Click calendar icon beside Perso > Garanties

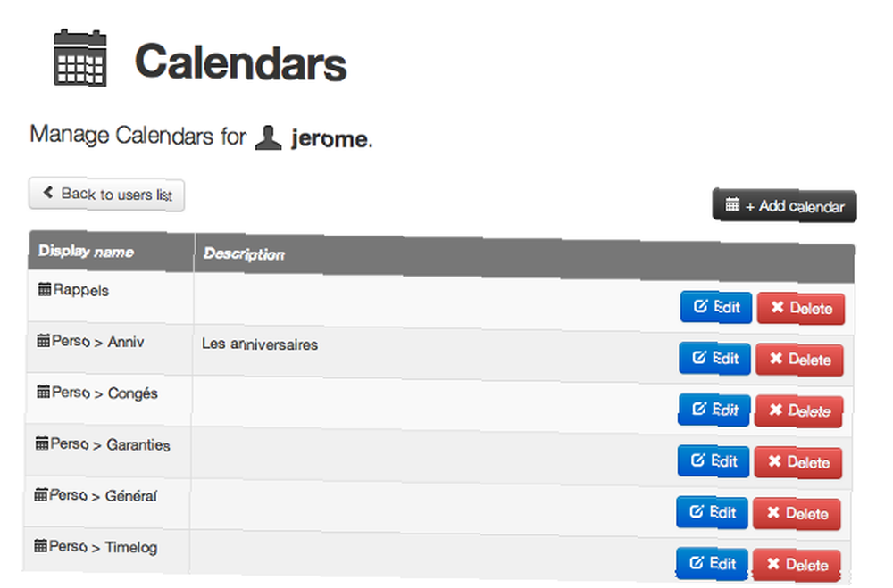tap(42, 443)
